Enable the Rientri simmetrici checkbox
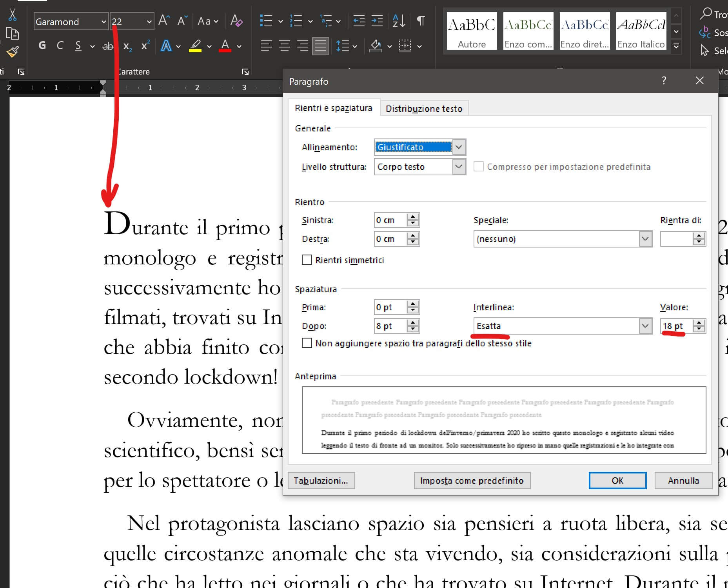 click(307, 260)
